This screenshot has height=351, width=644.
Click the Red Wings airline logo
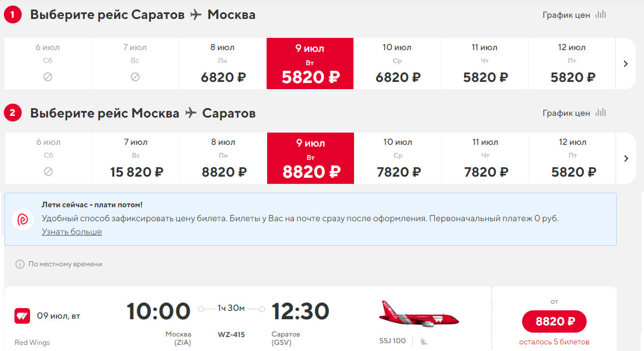tap(22, 316)
